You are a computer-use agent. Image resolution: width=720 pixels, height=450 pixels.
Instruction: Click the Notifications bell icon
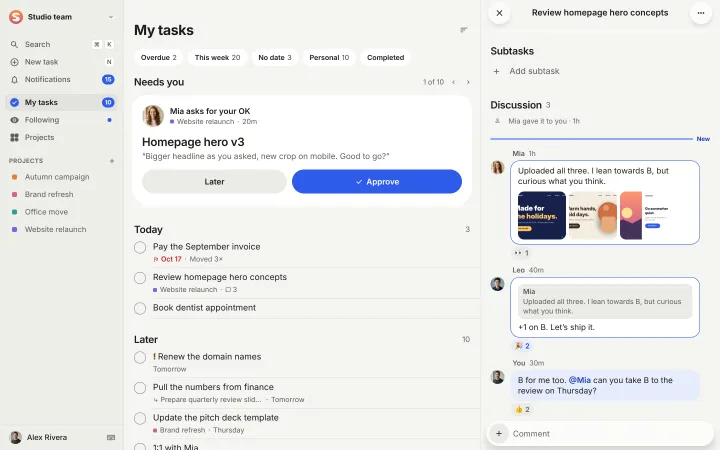(x=14, y=79)
